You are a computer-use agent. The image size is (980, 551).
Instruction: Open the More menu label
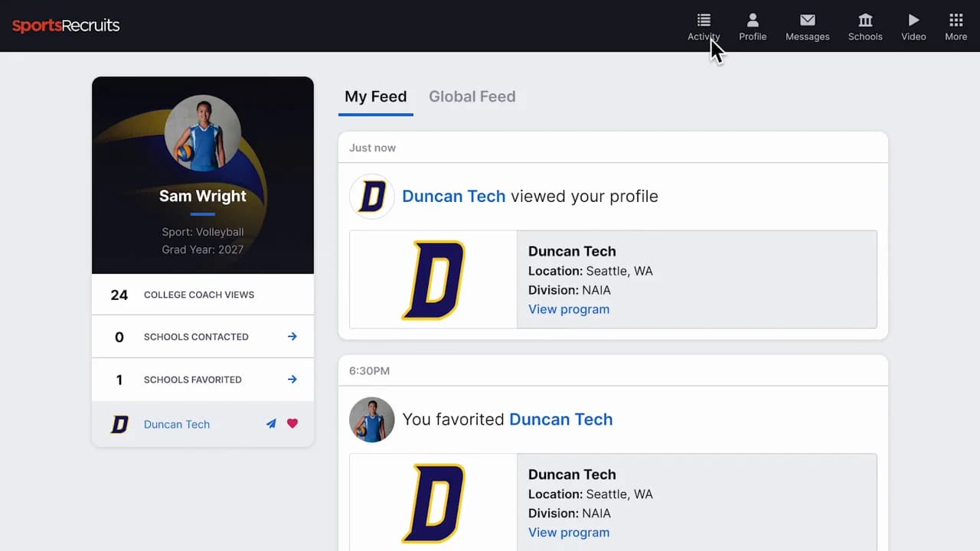coord(955,37)
